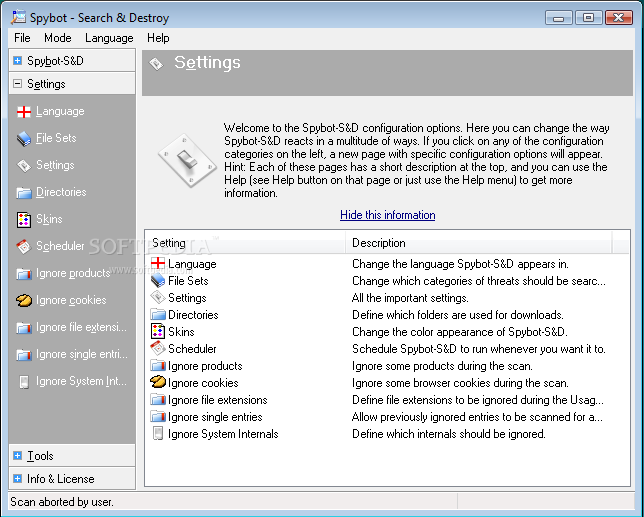Screen dimensions: 644x517
Task: Open Skins in the sidebar
Action: point(49,219)
